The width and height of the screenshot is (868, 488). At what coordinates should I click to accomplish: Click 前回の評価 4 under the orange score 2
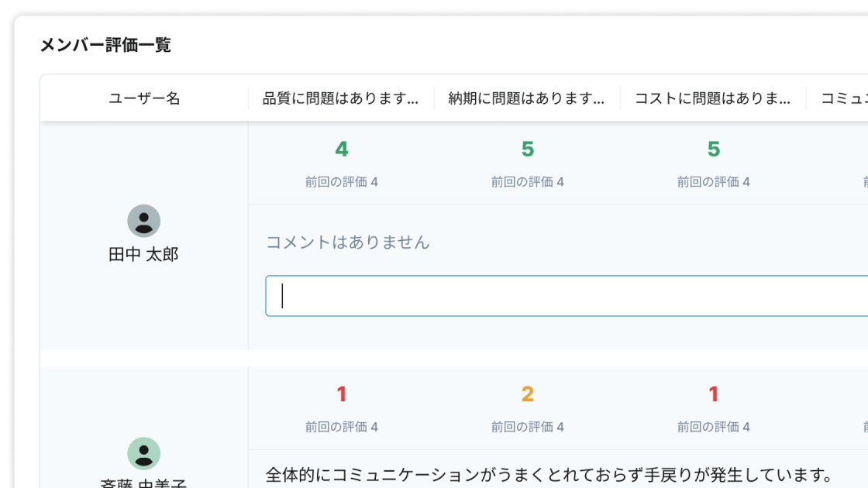(528, 427)
